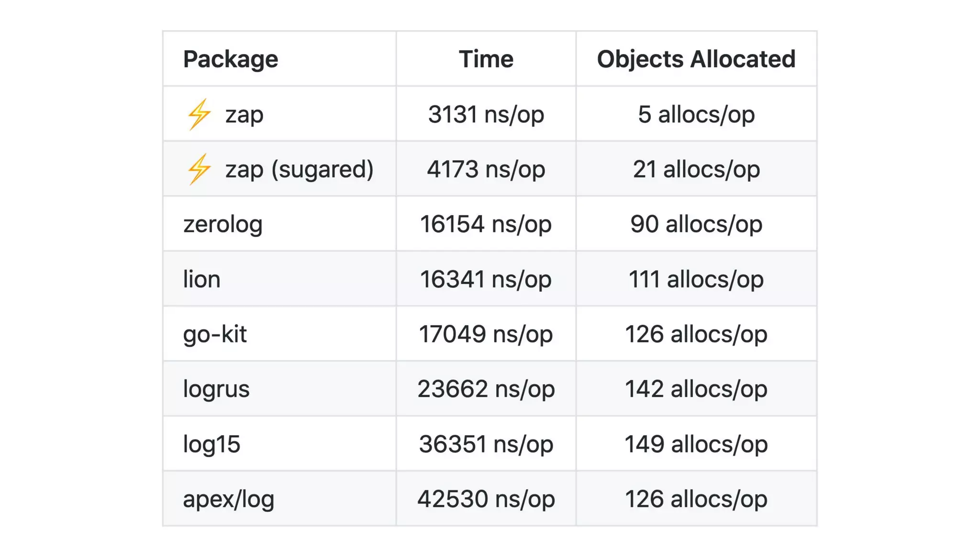
Task: Click the 23662 ns/op time cell
Action: tap(486, 389)
